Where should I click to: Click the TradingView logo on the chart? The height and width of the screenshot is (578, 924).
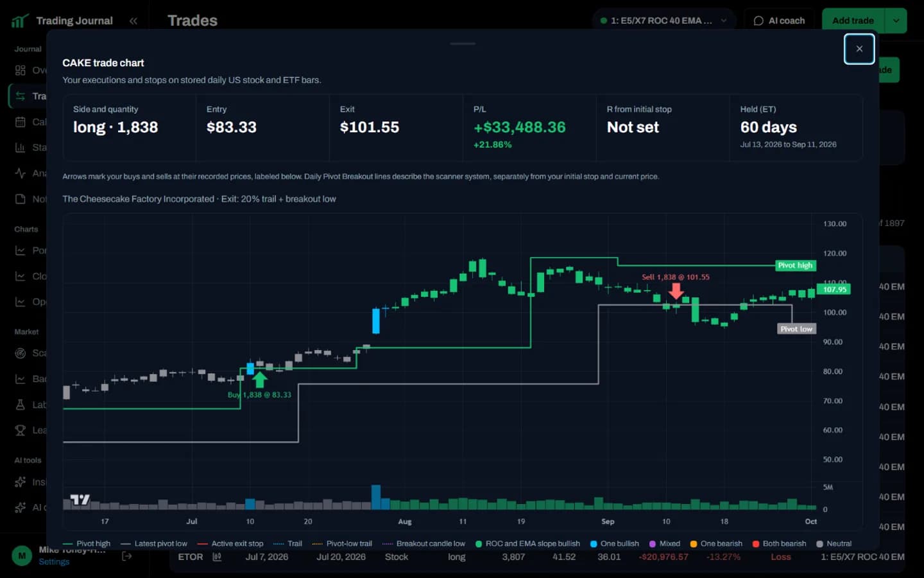80,500
